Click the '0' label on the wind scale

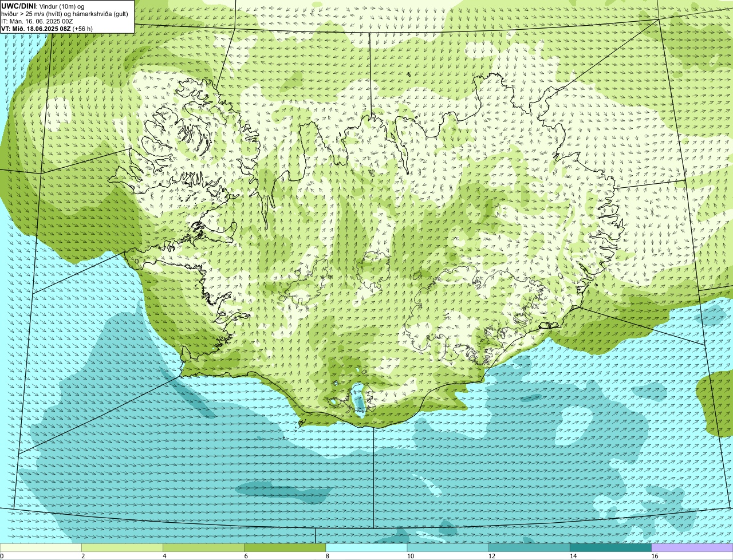coord(2,556)
